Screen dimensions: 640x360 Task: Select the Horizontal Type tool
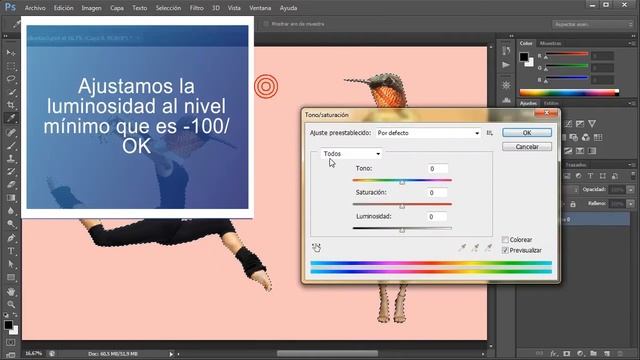pyautogui.click(x=11, y=251)
